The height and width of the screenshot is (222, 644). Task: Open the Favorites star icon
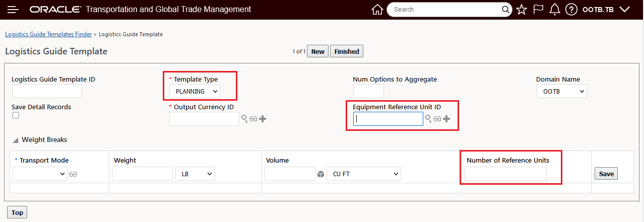click(x=522, y=10)
